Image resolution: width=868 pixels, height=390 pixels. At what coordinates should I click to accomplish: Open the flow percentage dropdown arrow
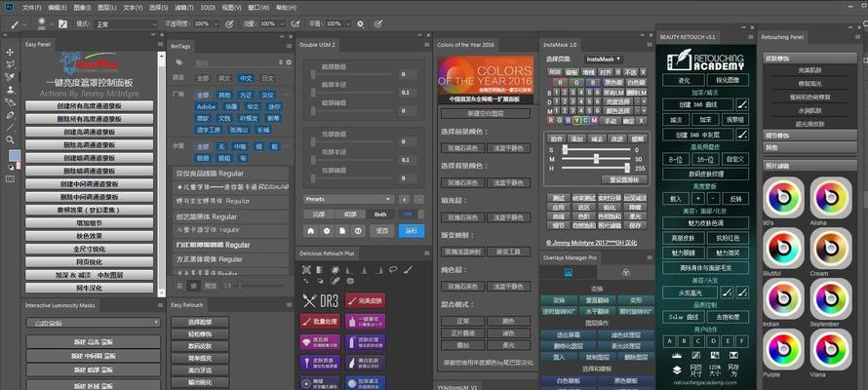[280, 24]
